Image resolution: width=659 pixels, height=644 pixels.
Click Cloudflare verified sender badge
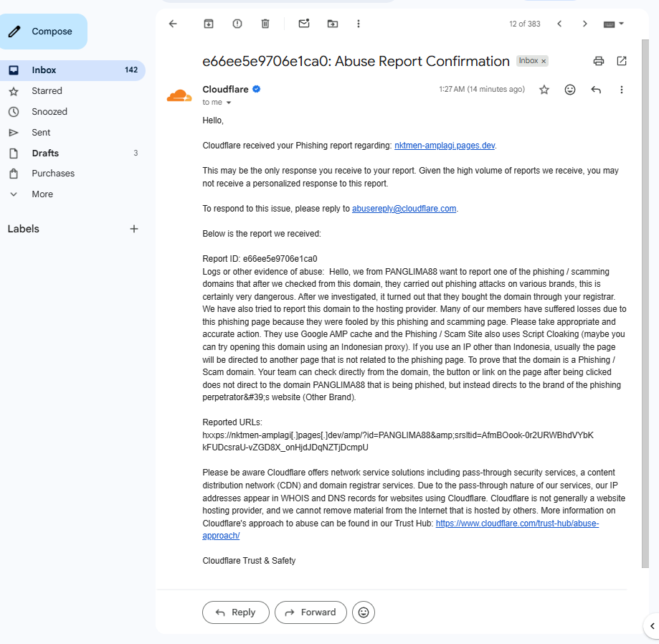[257, 89]
